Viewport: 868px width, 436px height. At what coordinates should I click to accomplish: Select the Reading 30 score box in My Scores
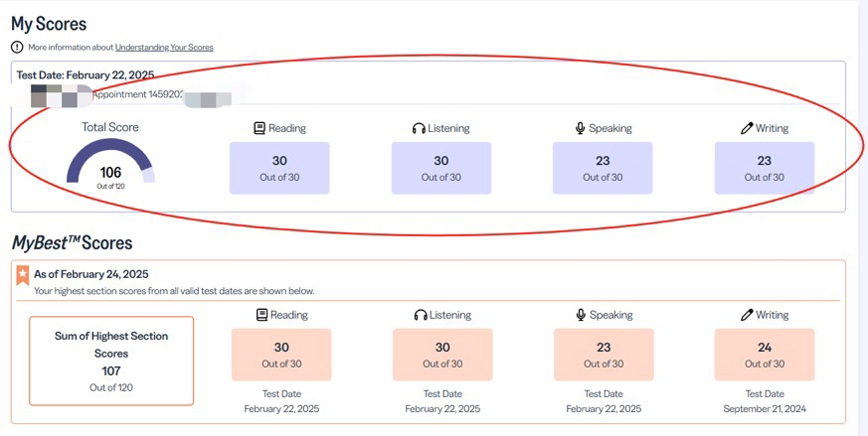click(x=279, y=168)
